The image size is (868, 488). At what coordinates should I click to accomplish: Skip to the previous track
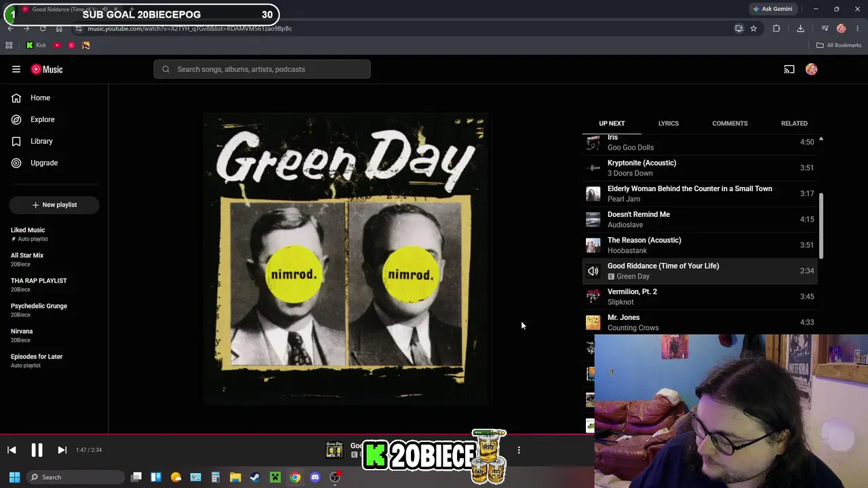coord(12,450)
